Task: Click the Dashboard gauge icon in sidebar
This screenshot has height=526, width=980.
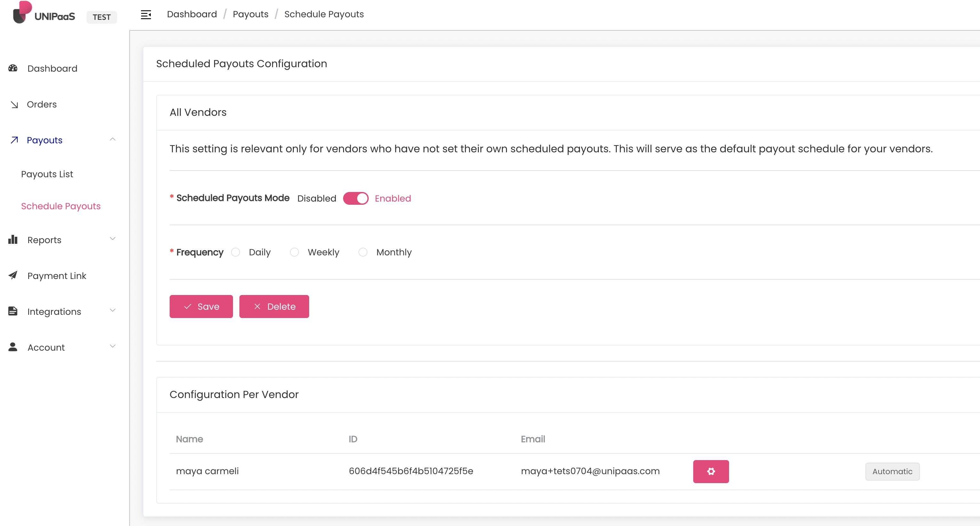Action: [x=13, y=68]
